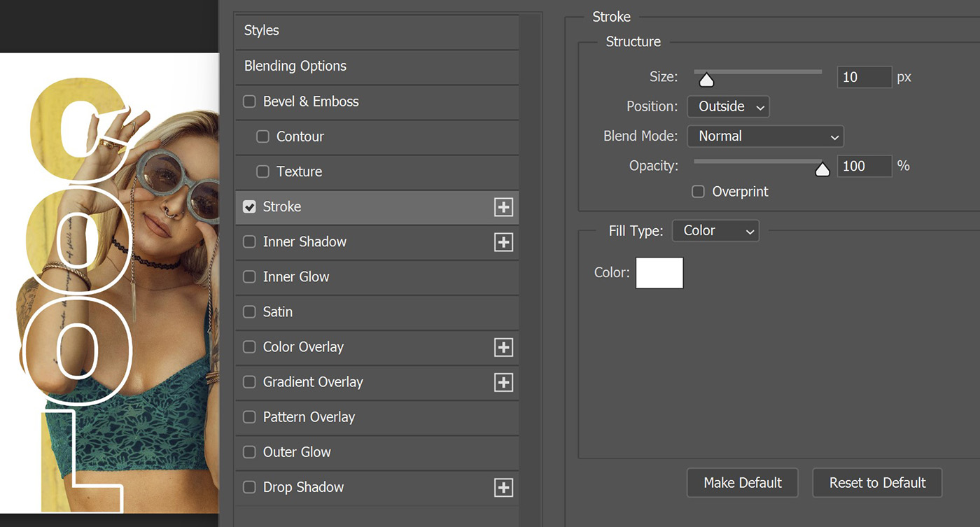
Task: Select Styles in the left list
Action: [x=377, y=31]
